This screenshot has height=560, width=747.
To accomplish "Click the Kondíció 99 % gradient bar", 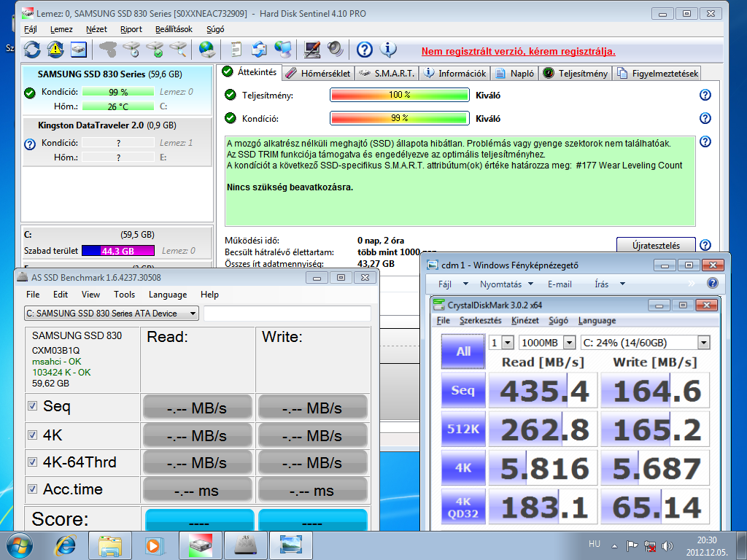I will point(399,118).
